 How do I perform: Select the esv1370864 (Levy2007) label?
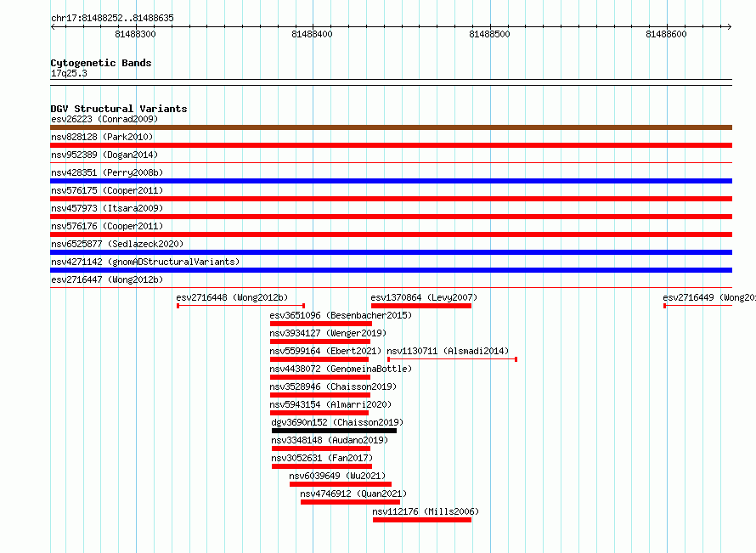coord(424,297)
